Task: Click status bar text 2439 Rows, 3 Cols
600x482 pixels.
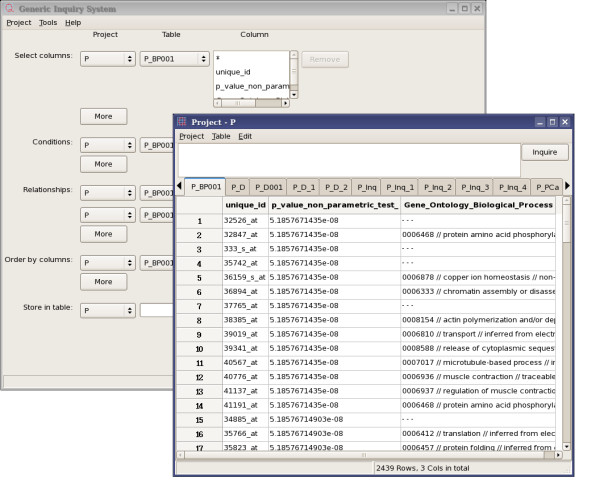Action: (422, 468)
